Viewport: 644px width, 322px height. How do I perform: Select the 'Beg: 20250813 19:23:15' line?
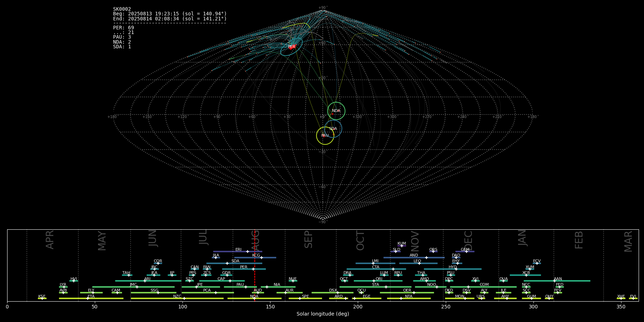pos(170,14)
